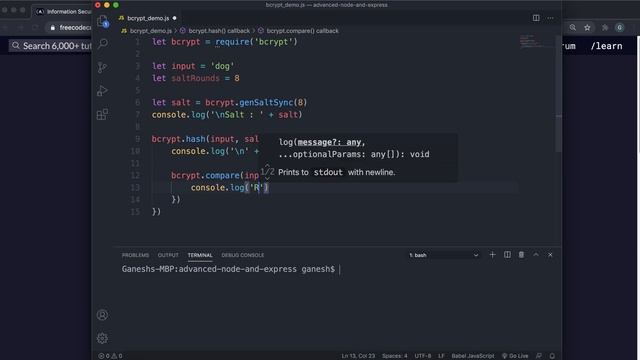
Task: Click cursor position Ln 13, Col 23
Action: (358, 356)
